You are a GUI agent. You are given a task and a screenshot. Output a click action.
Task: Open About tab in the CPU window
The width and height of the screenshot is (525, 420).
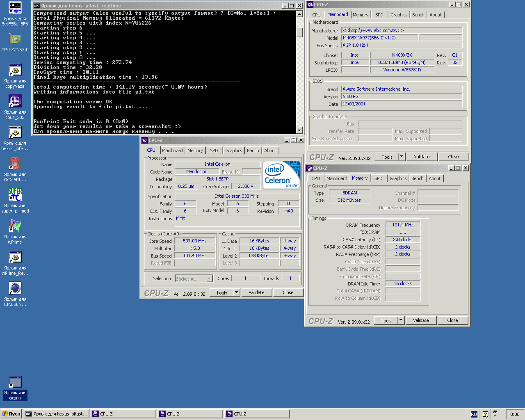(270, 151)
